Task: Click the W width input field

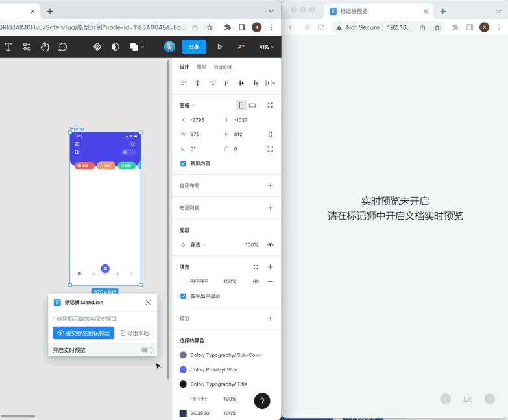Action: [x=201, y=134]
